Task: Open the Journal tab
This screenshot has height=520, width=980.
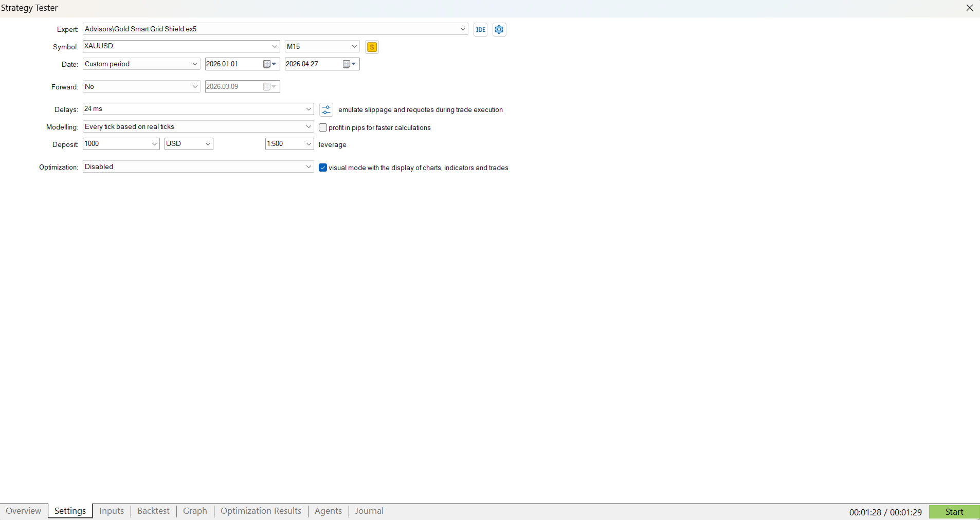Action: 369,511
